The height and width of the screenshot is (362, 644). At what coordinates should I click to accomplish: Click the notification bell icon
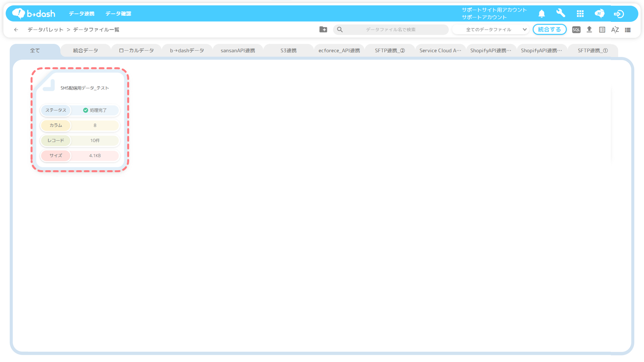[542, 14]
